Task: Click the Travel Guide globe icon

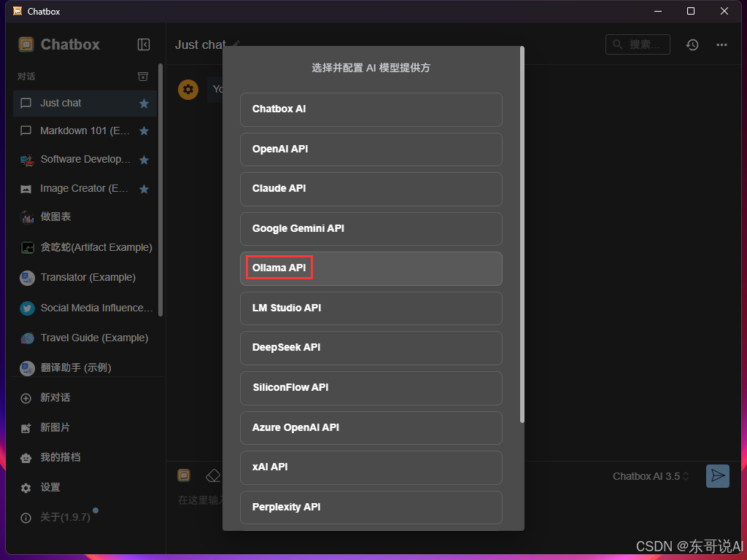Action: tap(27, 338)
